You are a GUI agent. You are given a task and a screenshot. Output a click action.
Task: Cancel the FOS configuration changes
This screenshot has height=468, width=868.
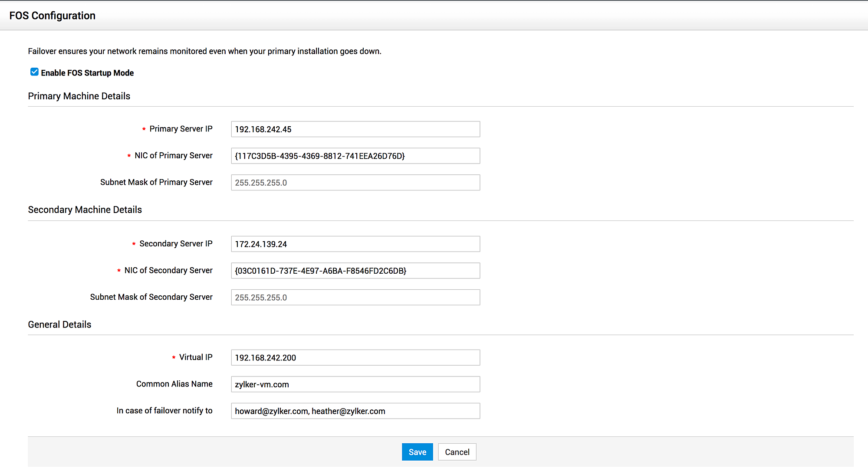(x=457, y=452)
